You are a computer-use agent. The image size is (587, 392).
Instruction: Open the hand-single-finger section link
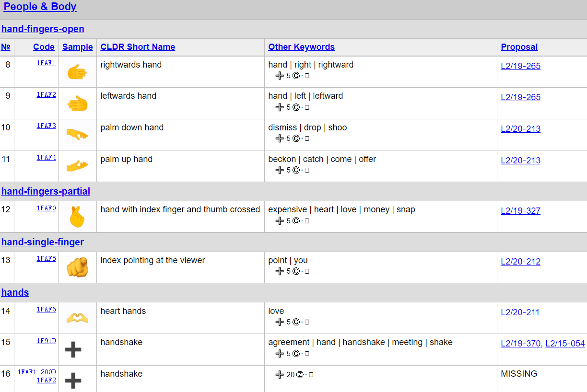tap(43, 242)
